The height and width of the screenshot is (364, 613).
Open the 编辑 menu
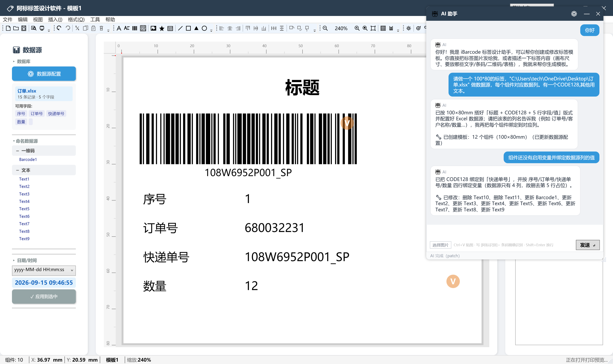click(x=23, y=19)
